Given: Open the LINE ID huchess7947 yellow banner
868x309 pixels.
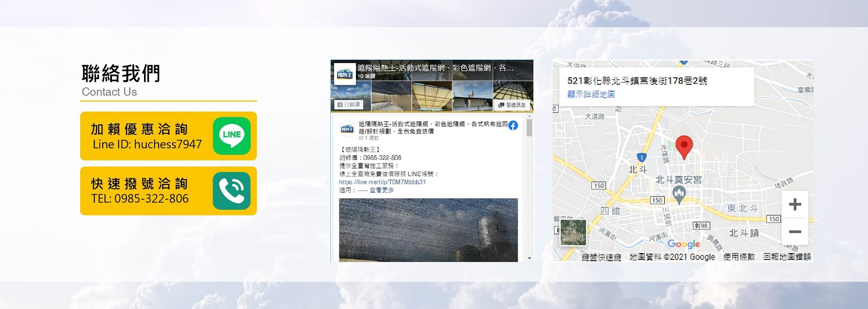Looking at the screenshot, I should (x=168, y=136).
